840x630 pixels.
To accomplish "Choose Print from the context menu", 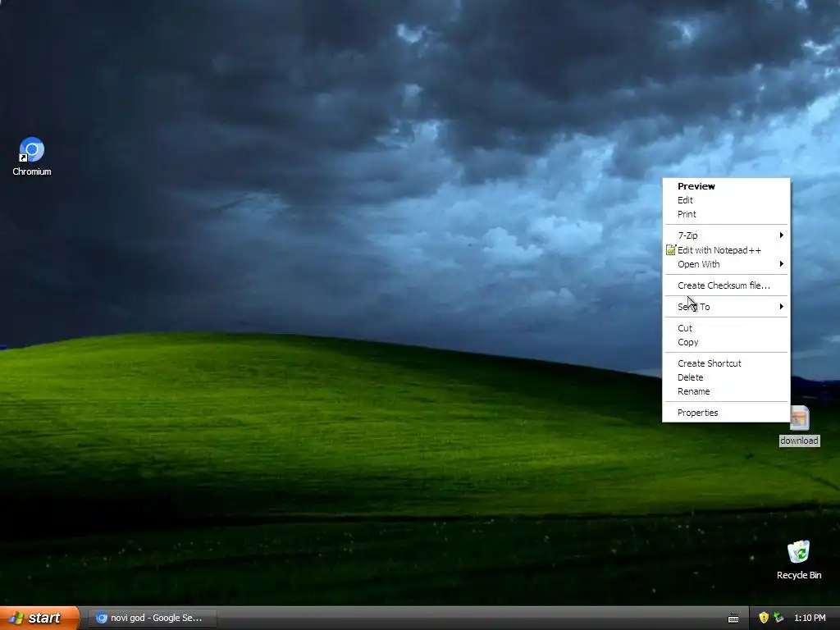I will tap(726, 214).
